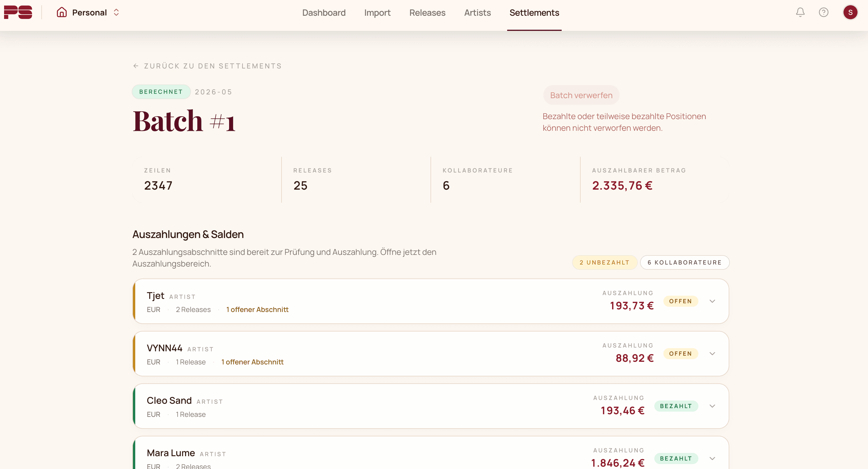This screenshot has height=469, width=868.
Task: Click the Batch verwerfen button
Action: click(581, 95)
